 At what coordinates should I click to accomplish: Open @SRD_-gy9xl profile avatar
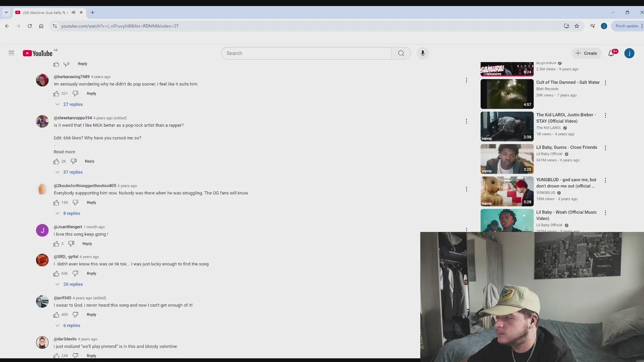[42, 260]
